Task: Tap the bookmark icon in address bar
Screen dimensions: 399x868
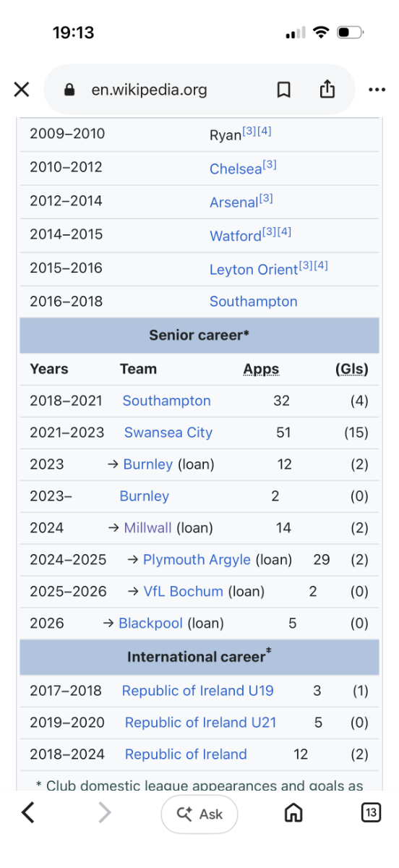Action: [284, 90]
